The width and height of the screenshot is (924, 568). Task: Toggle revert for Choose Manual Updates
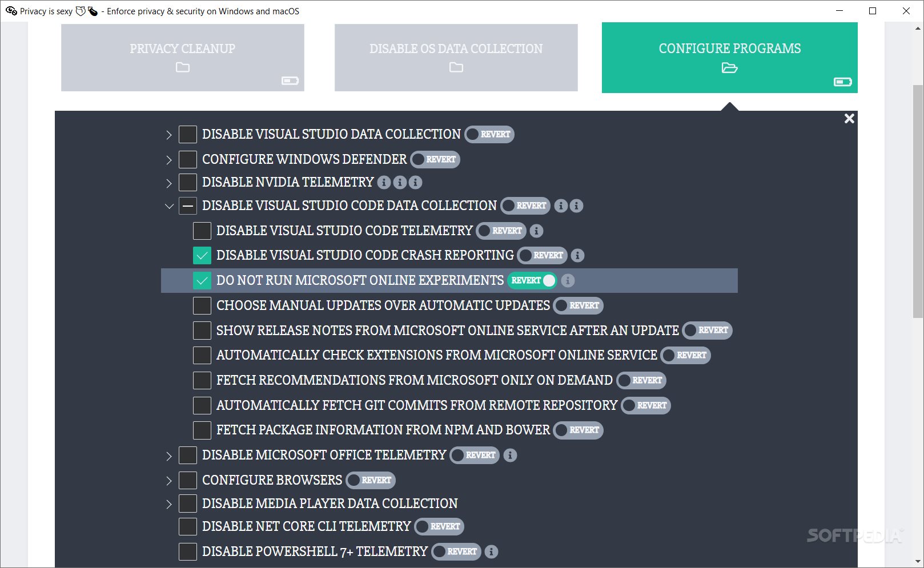(x=578, y=306)
